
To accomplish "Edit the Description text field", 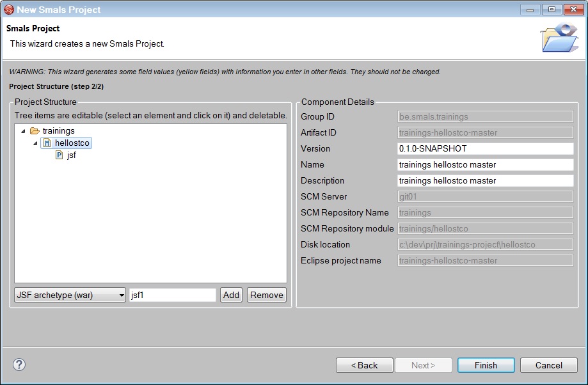I will click(x=485, y=180).
